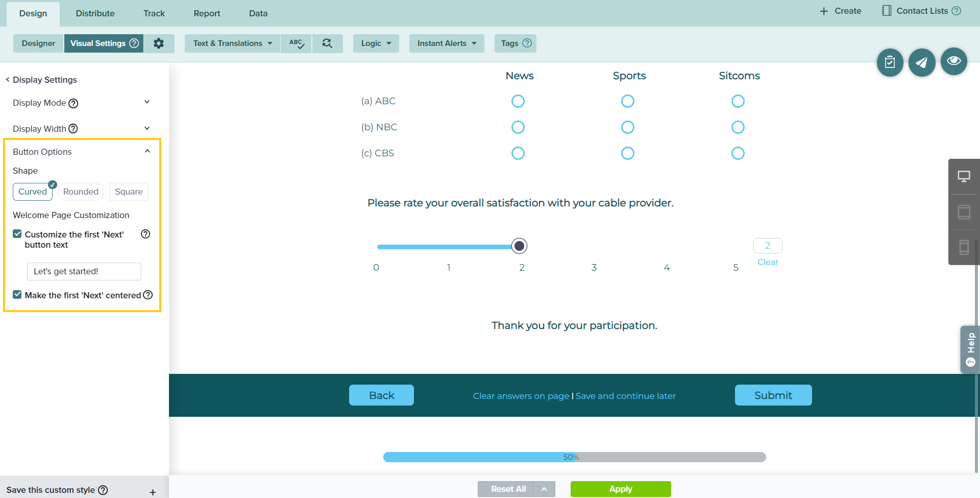
Task: Click the ABC spell check icon
Action: click(x=296, y=43)
